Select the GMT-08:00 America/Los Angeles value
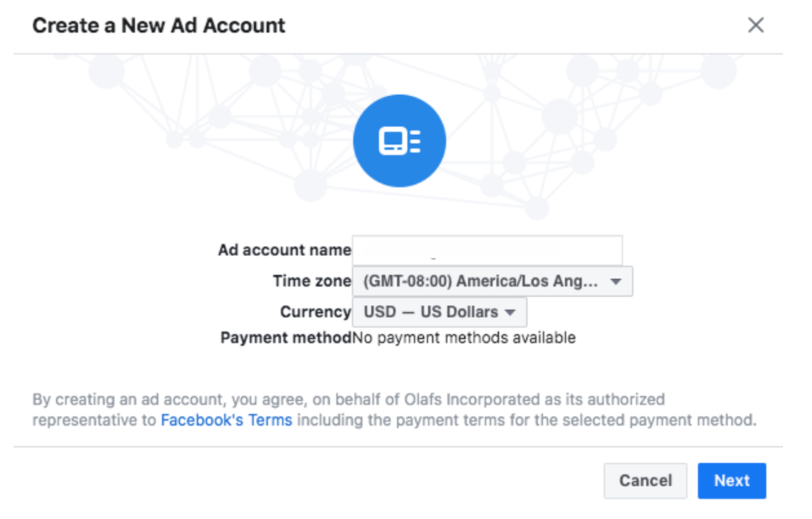This screenshot has width=812, height=519. pos(480,282)
